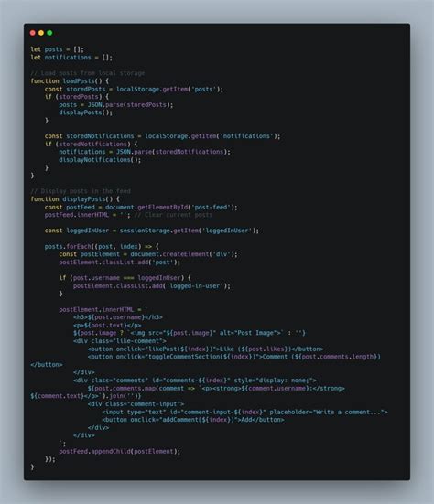Click the posts.forEach line
Viewport: 434px width, 504px height.
pyautogui.click(x=102, y=247)
